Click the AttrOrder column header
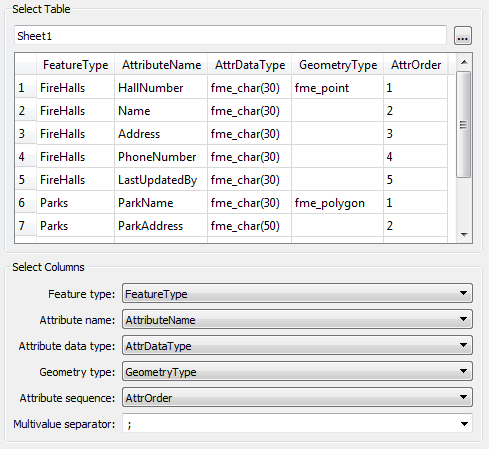 (x=416, y=65)
